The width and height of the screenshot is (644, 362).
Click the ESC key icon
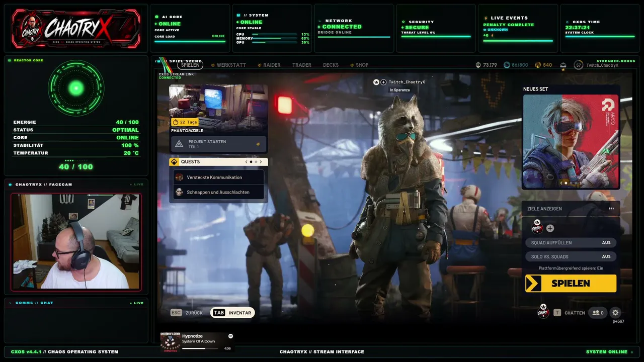(176, 313)
